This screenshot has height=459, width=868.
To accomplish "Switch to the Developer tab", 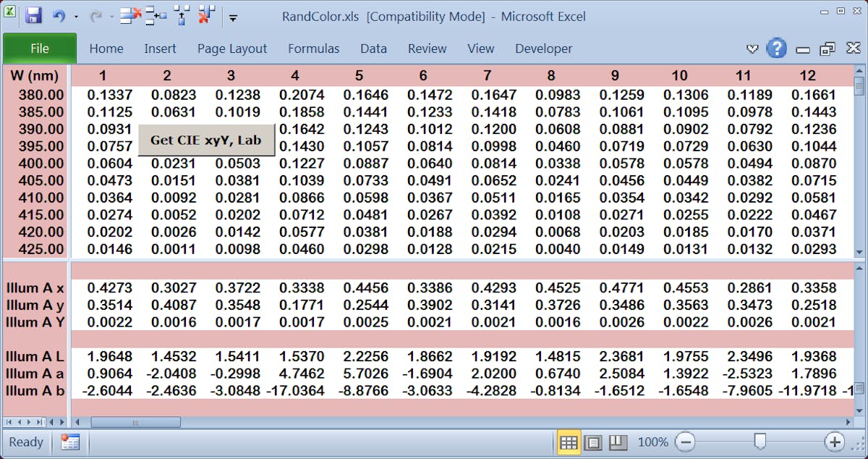I will [x=543, y=49].
